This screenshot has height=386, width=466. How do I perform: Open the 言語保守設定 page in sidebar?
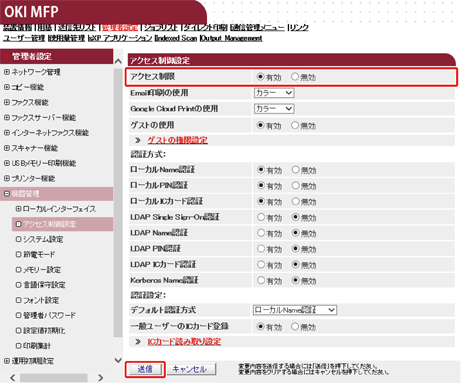[x=44, y=285]
